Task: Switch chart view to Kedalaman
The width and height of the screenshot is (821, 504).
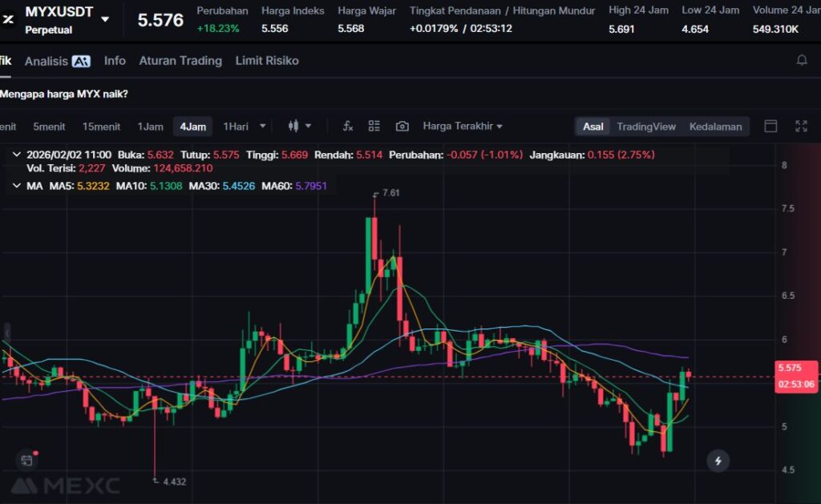Action: [x=715, y=127]
